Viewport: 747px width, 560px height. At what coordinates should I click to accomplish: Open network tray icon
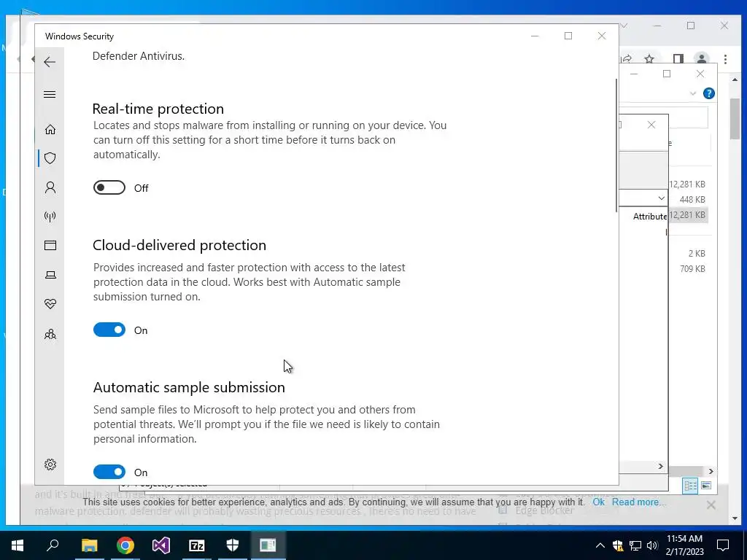635,545
